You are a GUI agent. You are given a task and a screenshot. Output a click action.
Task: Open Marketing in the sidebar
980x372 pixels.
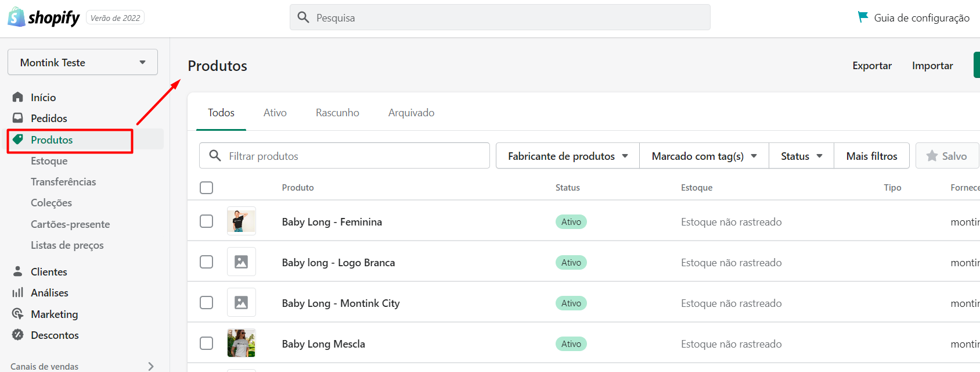[55, 314]
